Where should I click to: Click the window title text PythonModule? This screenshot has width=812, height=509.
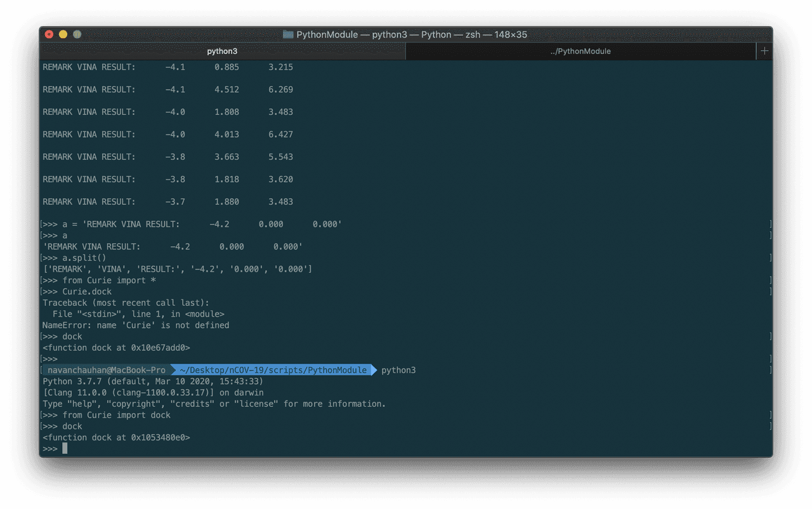coord(327,34)
